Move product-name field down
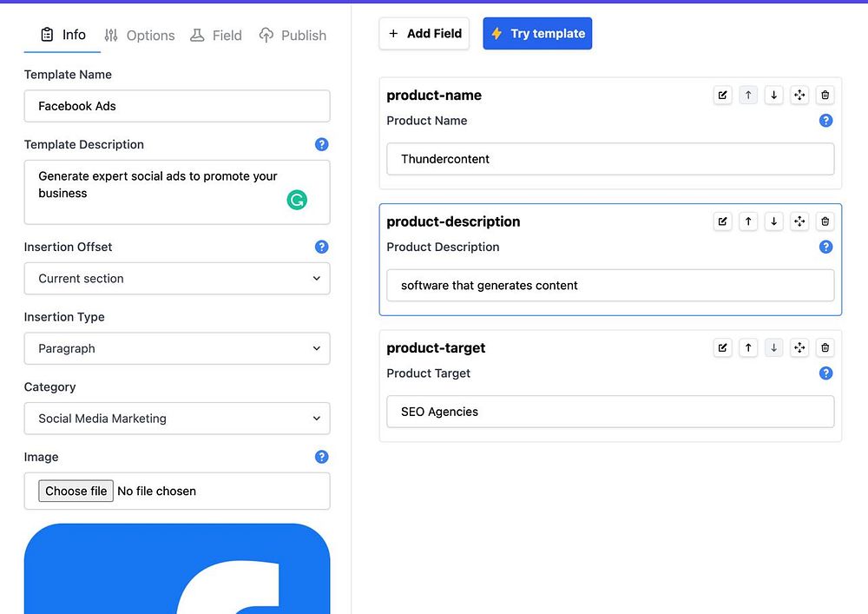This screenshot has height=614, width=868. pos(773,96)
